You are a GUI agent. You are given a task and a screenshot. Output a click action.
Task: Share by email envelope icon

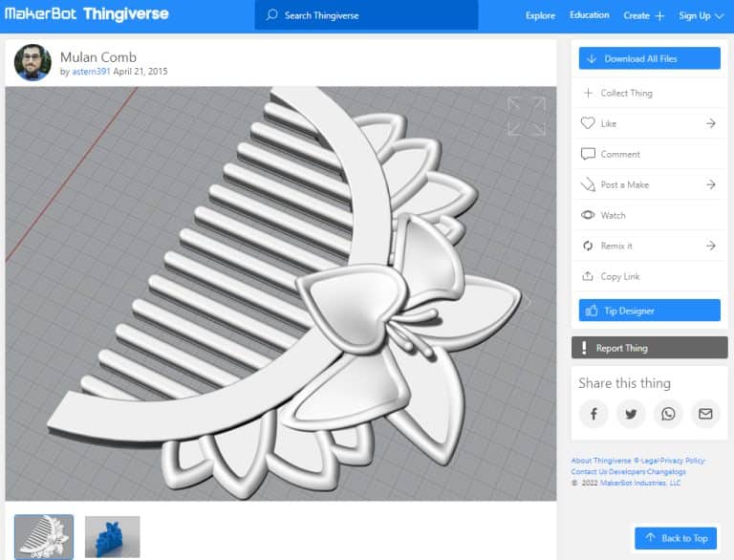pos(705,414)
